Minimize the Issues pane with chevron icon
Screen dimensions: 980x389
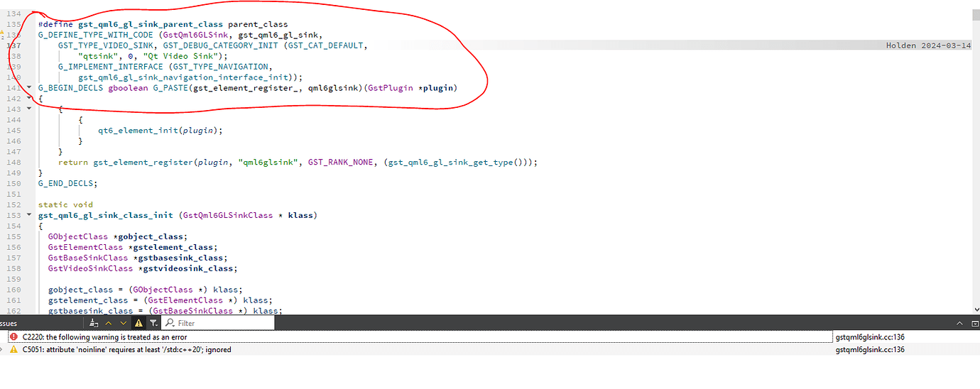(958, 323)
